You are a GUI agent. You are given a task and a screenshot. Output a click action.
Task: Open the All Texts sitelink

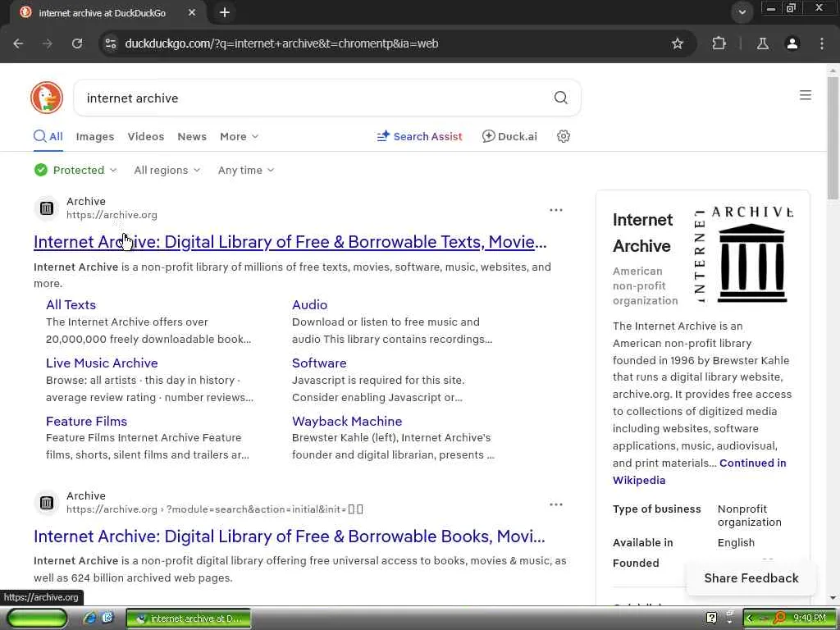[x=71, y=305]
